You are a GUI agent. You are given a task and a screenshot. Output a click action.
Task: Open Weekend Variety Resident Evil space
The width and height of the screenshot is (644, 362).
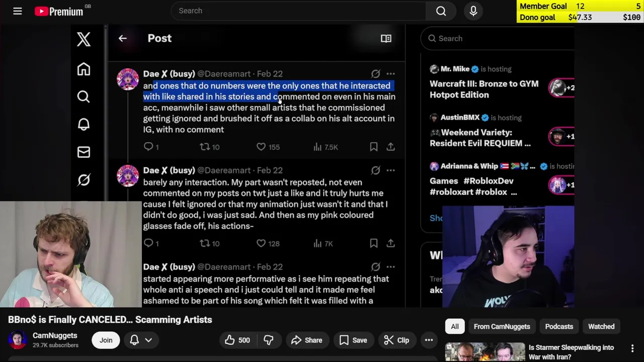click(480, 138)
